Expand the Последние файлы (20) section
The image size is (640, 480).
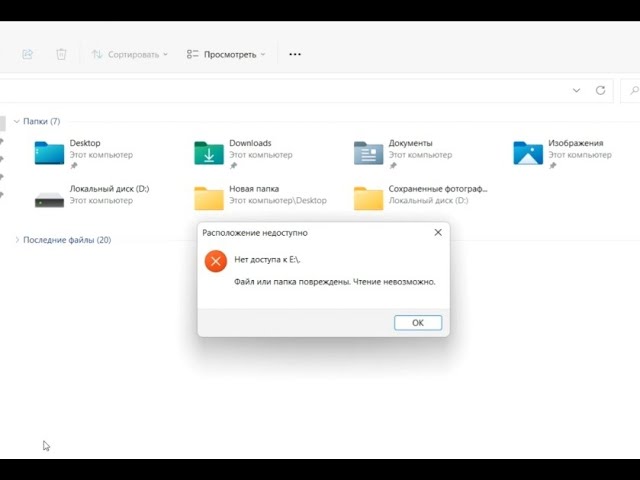click(17, 240)
